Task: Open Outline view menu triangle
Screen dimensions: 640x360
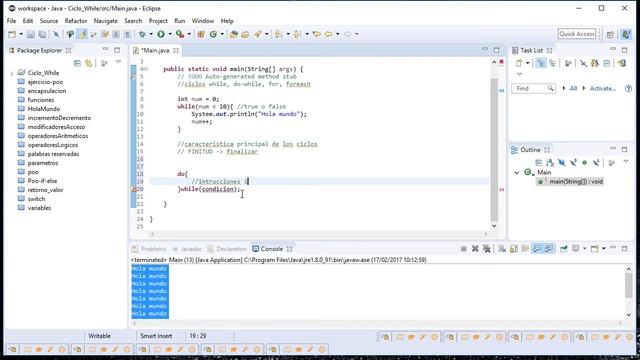Action: click(626, 162)
